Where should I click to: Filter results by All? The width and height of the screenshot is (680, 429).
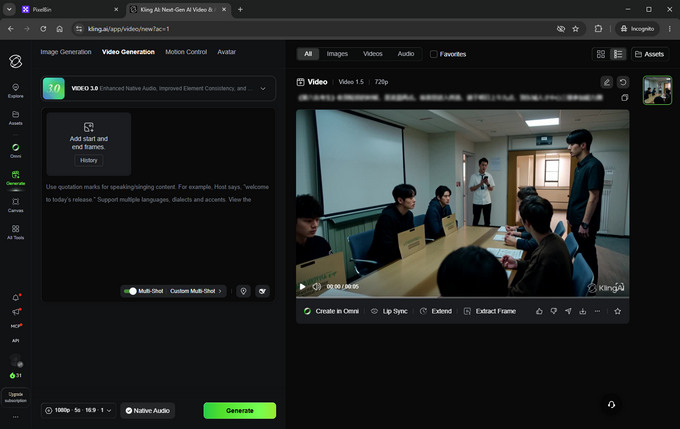308,54
